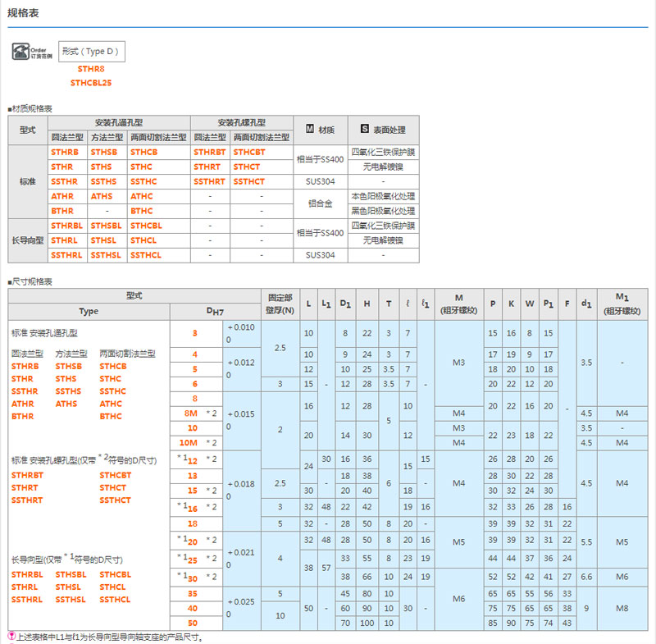This screenshot has width=656, height=644.
Task: Click the 长导向型 row label in material table
Action: pyautogui.click(x=28, y=240)
